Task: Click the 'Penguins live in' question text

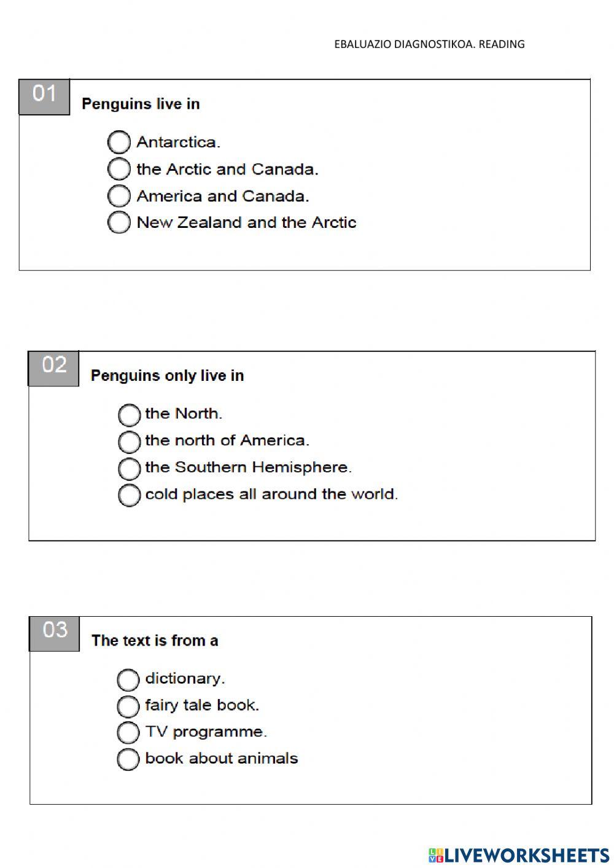Action: pyautogui.click(x=141, y=104)
